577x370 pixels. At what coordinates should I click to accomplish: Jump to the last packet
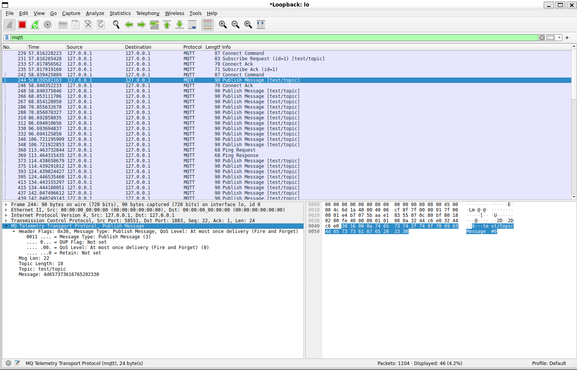(179, 25)
